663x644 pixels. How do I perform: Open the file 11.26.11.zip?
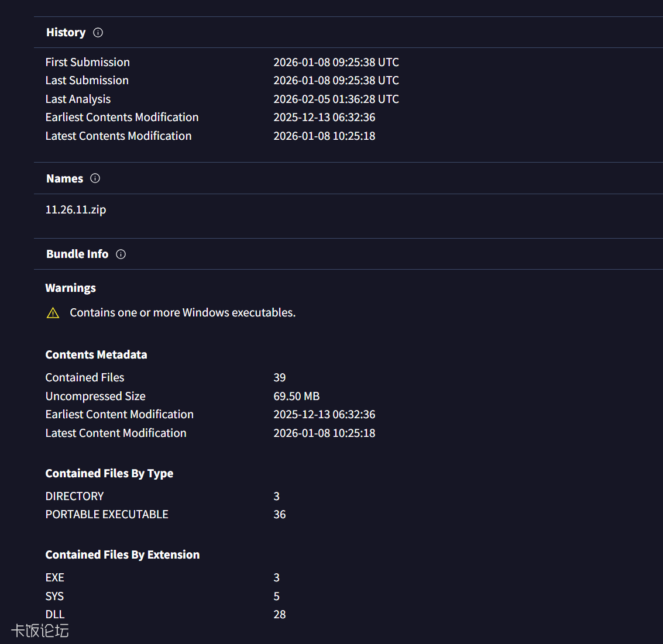[75, 209]
